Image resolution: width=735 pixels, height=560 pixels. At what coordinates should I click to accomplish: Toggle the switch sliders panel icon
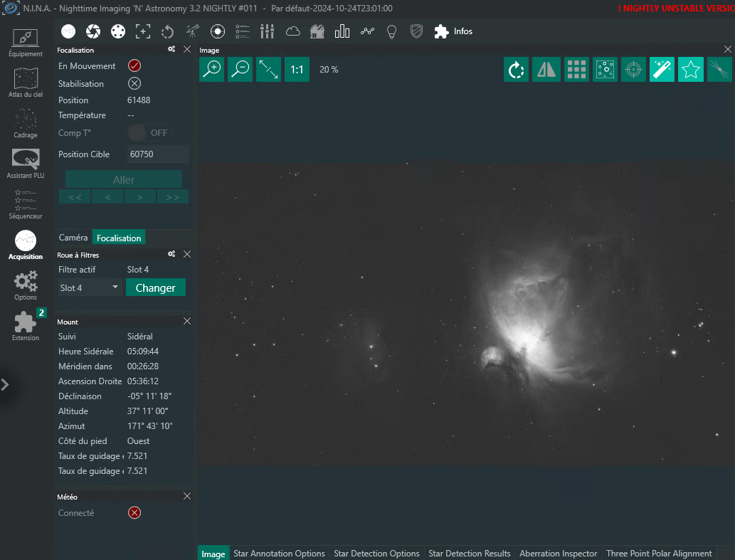click(x=268, y=31)
